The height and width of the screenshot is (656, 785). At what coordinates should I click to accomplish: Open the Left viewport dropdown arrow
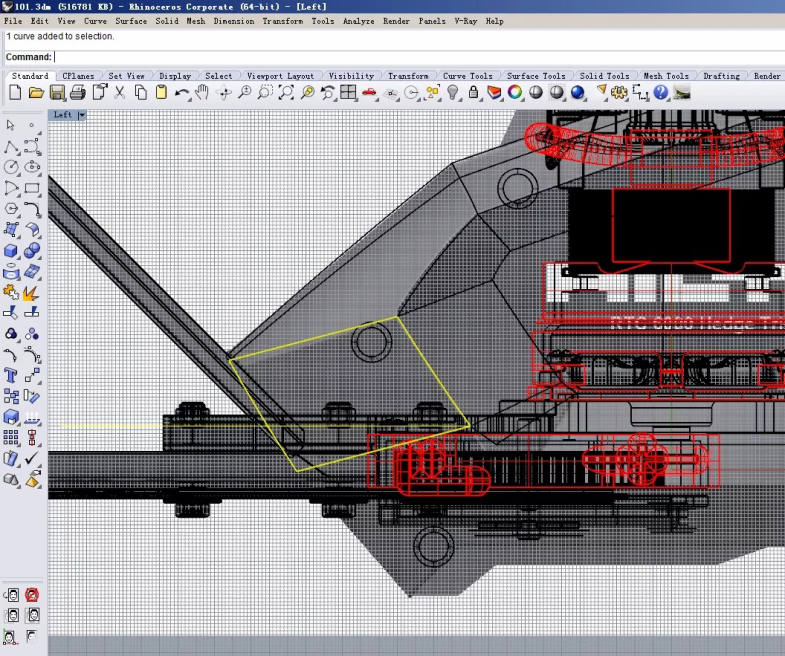[x=82, y=115]
